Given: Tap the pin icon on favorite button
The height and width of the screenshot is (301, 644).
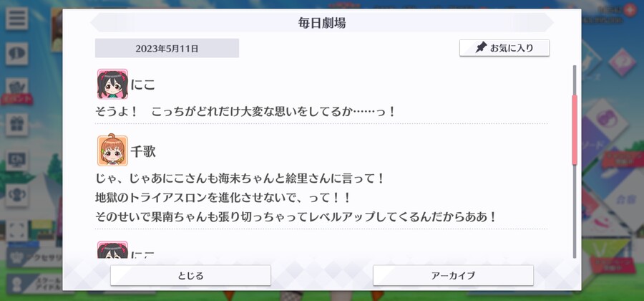Looking at the screenshot, I should click(x=481, y=48).
